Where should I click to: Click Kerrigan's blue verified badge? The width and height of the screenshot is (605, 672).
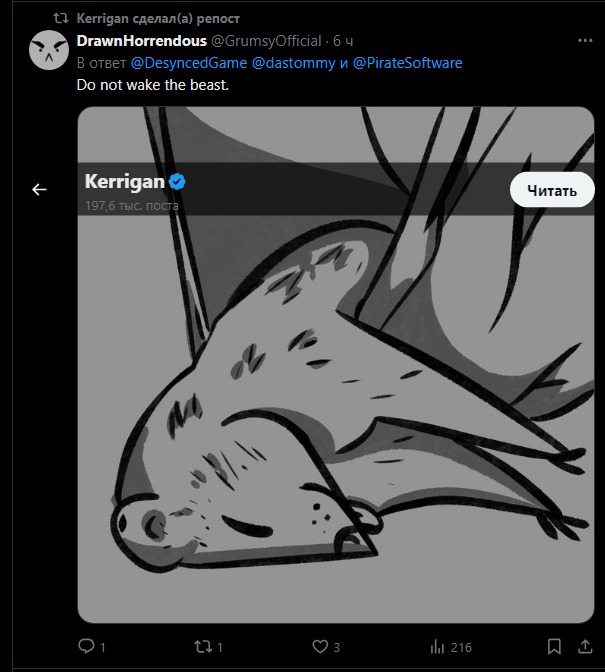(x=178, y=182)
